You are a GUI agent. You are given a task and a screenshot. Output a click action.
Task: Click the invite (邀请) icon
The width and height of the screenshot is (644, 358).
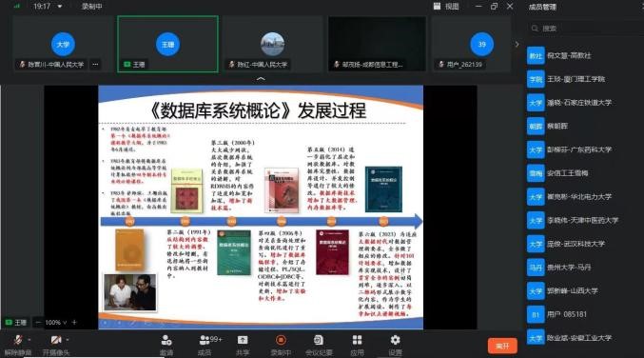(x=166, y=340)
